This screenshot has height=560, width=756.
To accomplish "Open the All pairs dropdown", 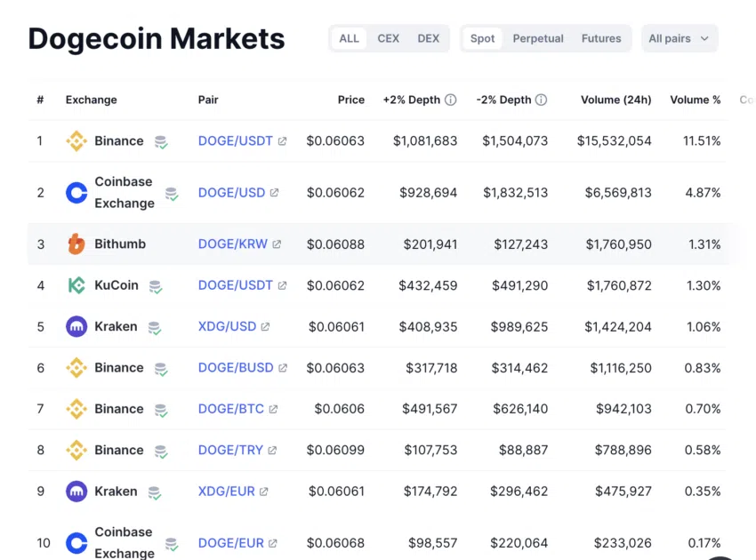I will click(680, 38).
